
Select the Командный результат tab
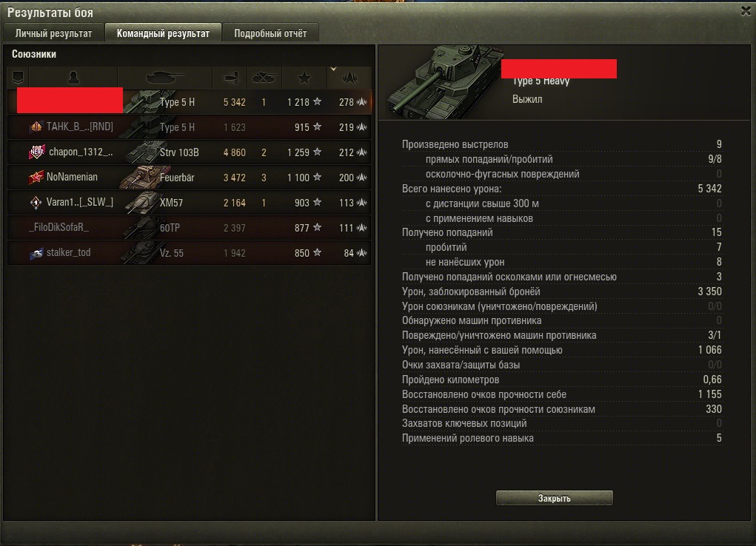point(163,33)
